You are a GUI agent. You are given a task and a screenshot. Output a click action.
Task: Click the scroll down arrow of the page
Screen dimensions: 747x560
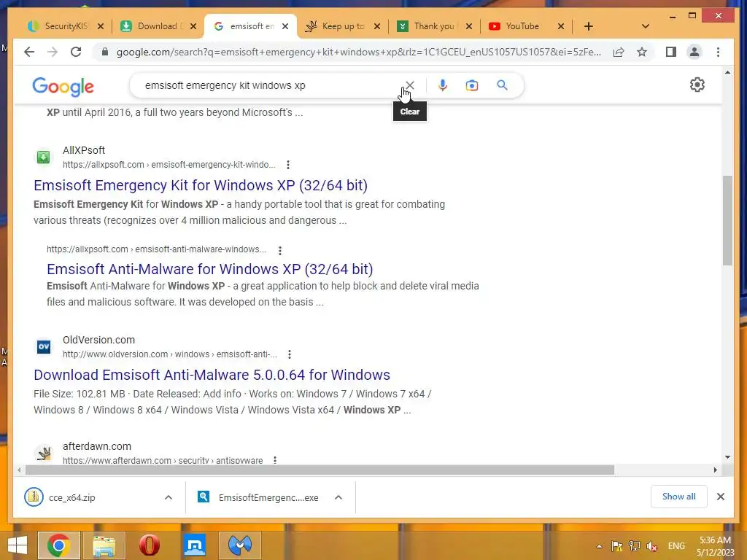pyautogui.click(x=727, y=456)
